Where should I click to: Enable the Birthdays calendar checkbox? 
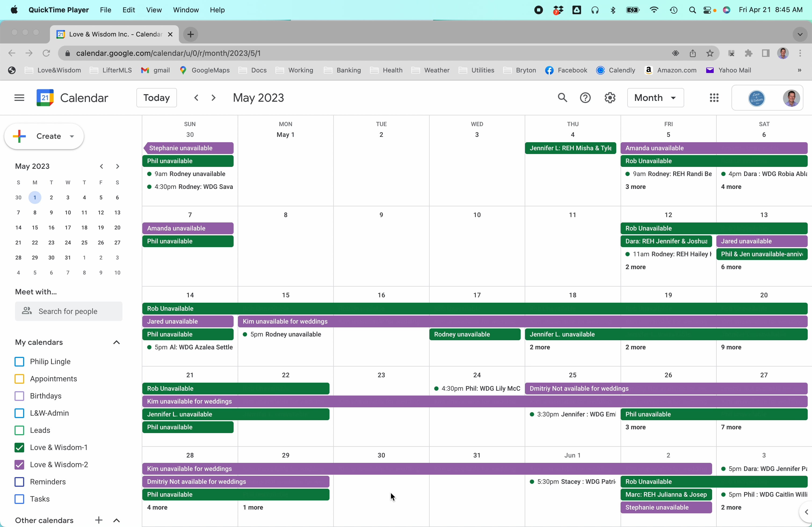click(x=19, y=396)
